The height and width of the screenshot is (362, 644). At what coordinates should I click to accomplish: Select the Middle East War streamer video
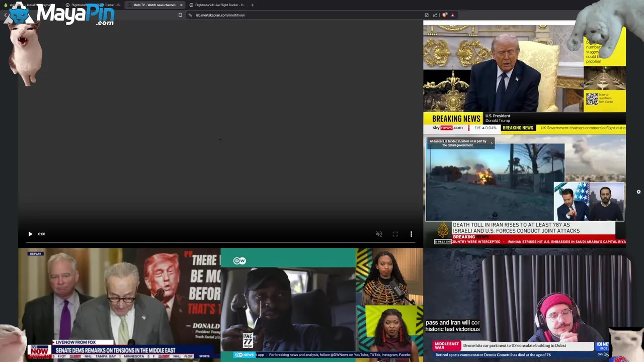tap(524, 305)
